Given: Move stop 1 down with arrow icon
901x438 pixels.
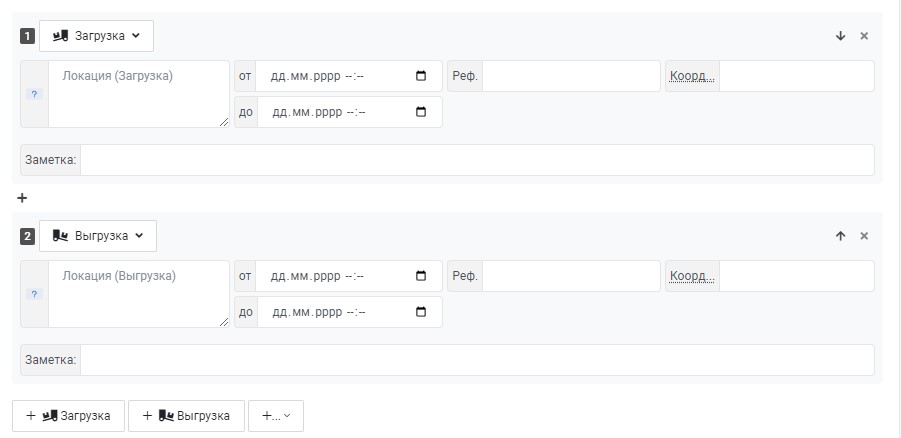Looking at the screenshot, I should pyautogui.click(x=841, y=36).
